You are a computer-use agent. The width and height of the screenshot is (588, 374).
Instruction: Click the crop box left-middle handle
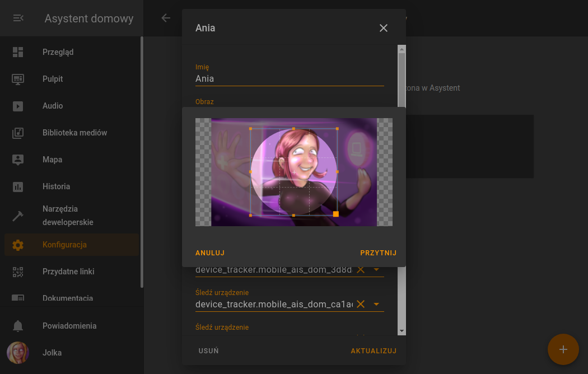pos(250,172)
